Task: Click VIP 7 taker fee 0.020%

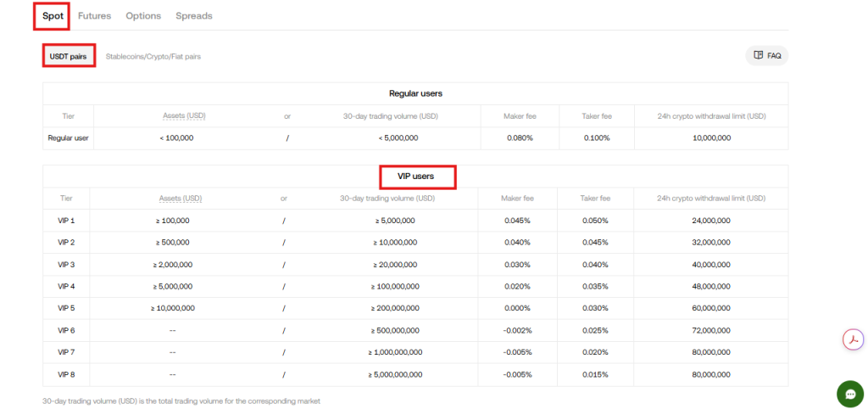Action: point(595,352)
